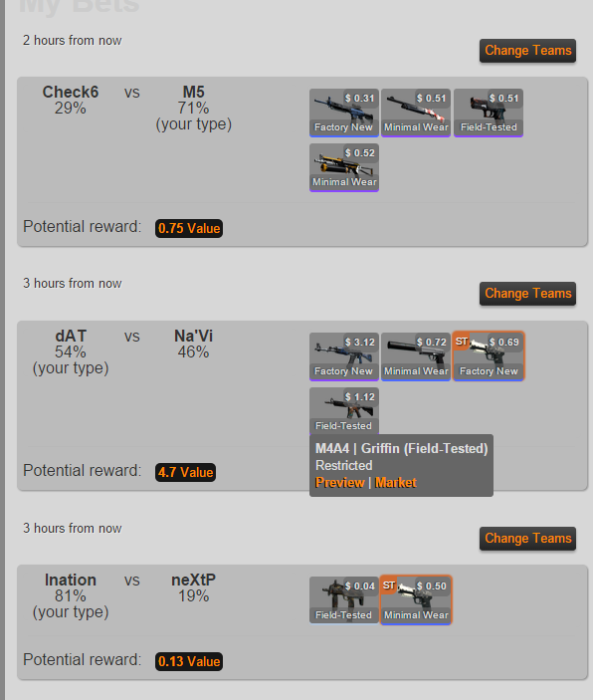Select the $0.51 Minimal Wear shotgun item
The width and height of the screenshot is (593, 700).
tap(416, 113)
